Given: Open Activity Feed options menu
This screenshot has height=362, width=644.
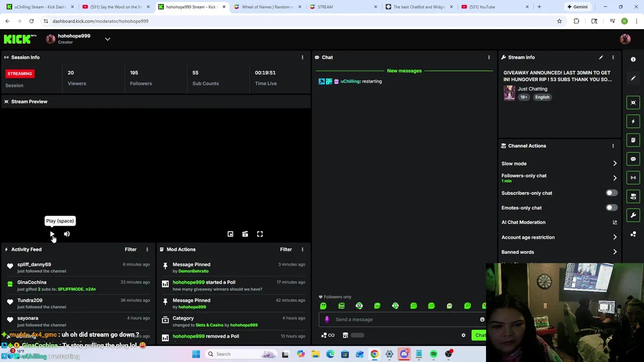Looking at the screenshot, I should pos(147,249).
